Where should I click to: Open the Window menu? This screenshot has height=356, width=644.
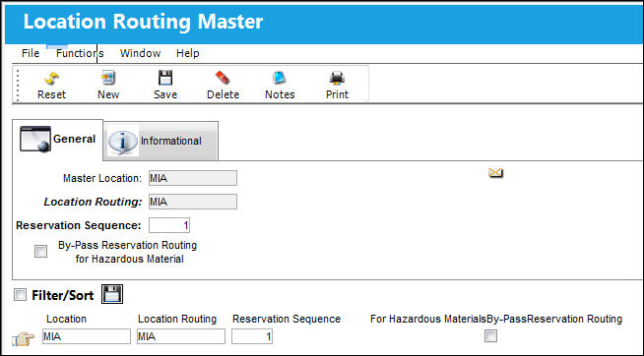tap(140, 53)
